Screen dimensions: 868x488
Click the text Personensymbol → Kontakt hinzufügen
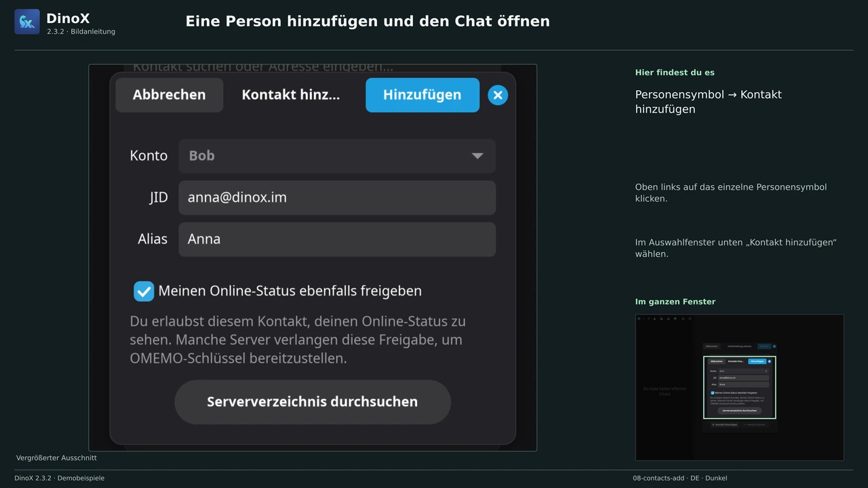709,102
